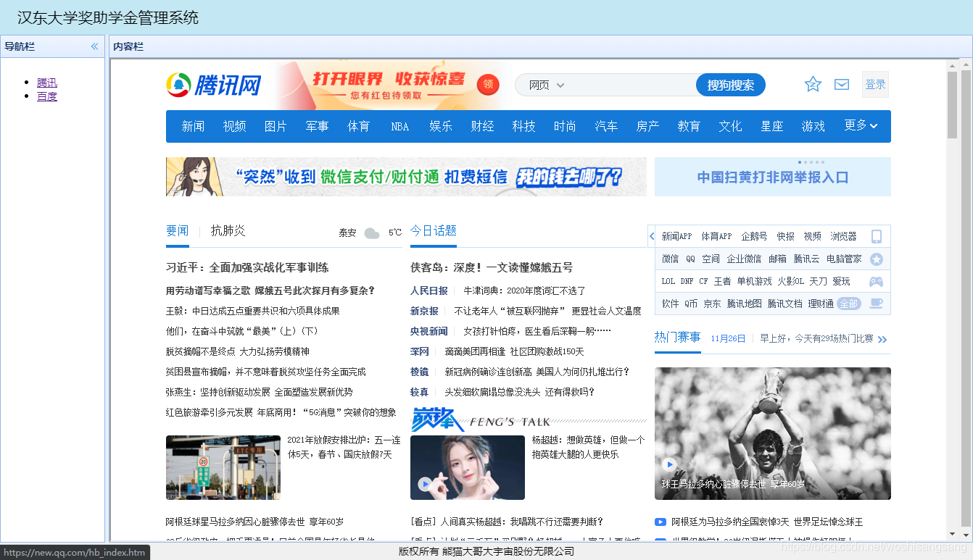Open the 财经 section in the navbar
Screen dimensions: 973x560
482,125
